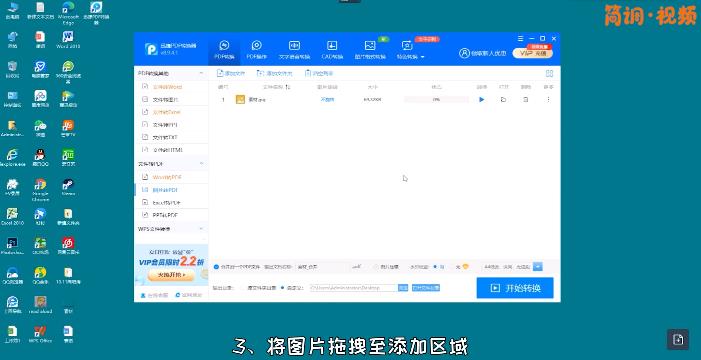This screenshot has width=701, height=360.
Task: Select the 有 watermark radio button
Action: pos(435,267)
